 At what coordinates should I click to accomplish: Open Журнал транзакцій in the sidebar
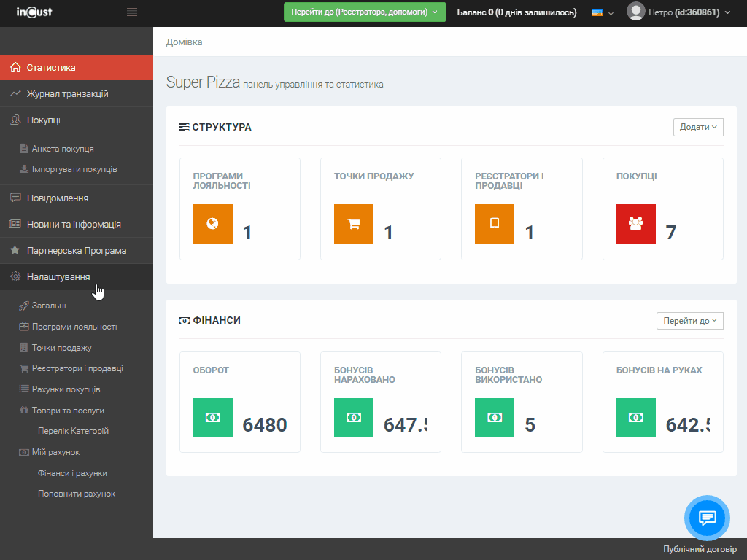(67, 94)
